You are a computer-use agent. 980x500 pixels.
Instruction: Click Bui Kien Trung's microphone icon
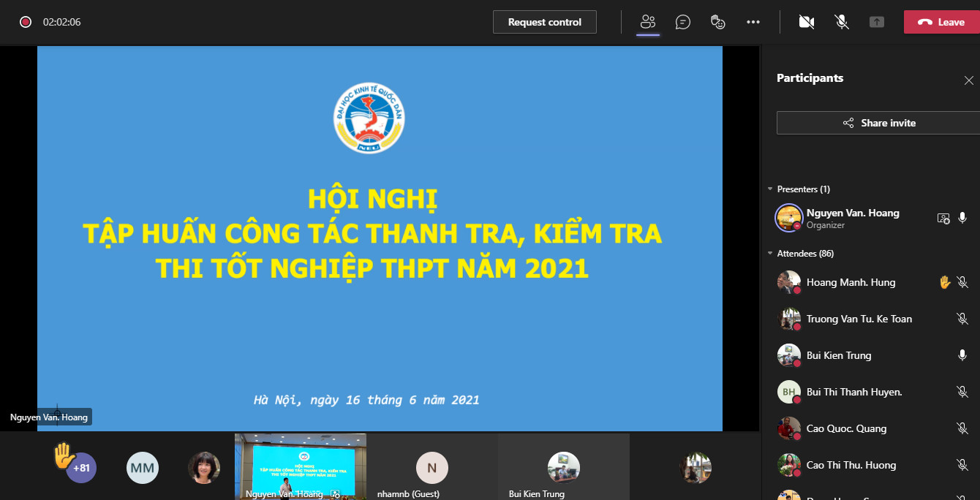click(962, 355)
